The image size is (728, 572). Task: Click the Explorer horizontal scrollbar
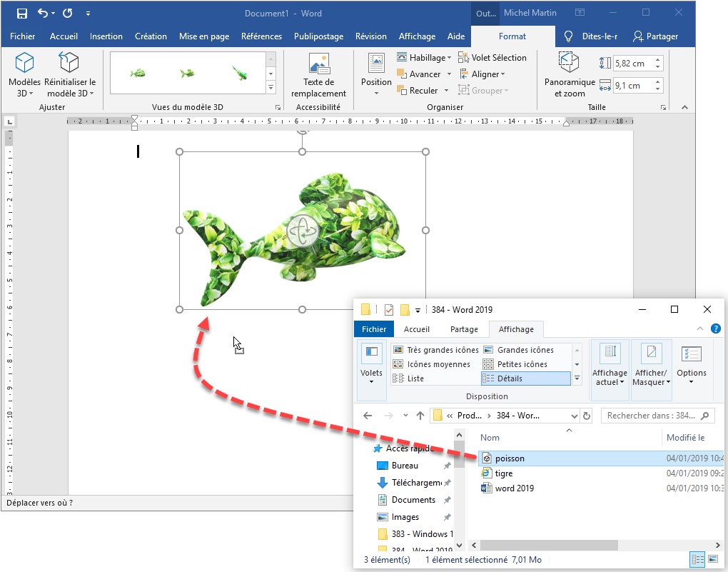click(542, 545)
